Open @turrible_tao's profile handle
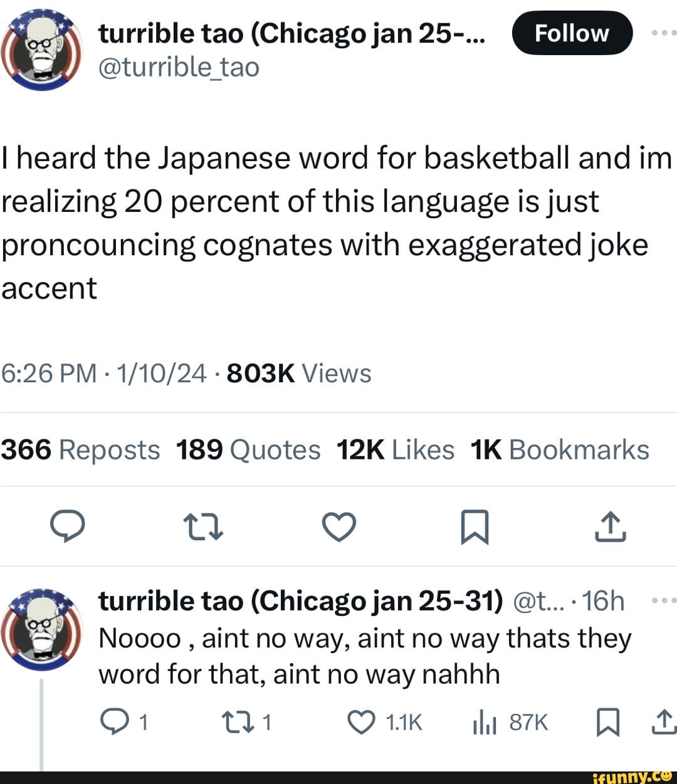This screenshot has width=677, height=784. [179, 66]
